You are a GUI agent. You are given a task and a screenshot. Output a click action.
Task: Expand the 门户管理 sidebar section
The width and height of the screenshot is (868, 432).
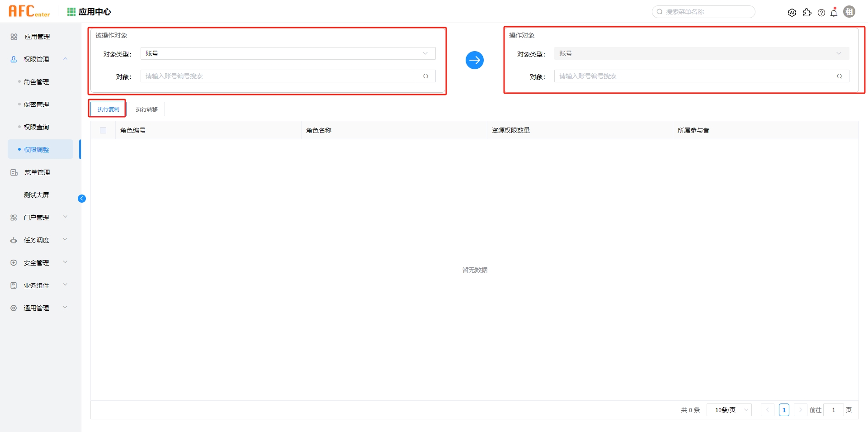click(65, 217)
